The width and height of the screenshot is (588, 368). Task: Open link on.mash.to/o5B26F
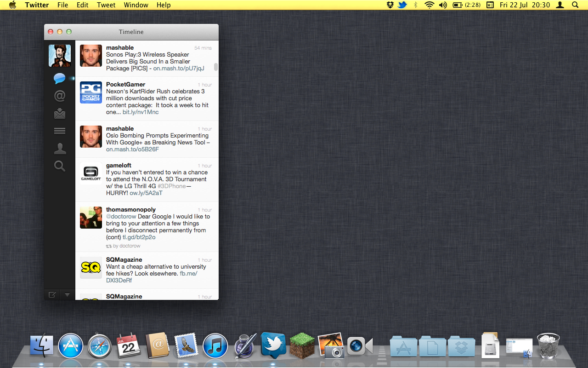(x=132, y=149)
